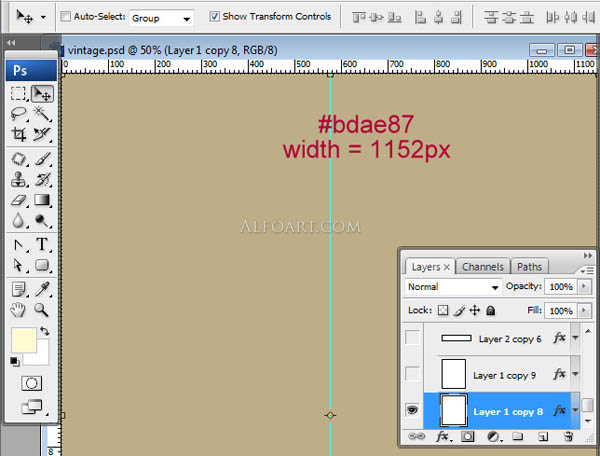
Task: Select the Blur tool
Action: [18, 220]
